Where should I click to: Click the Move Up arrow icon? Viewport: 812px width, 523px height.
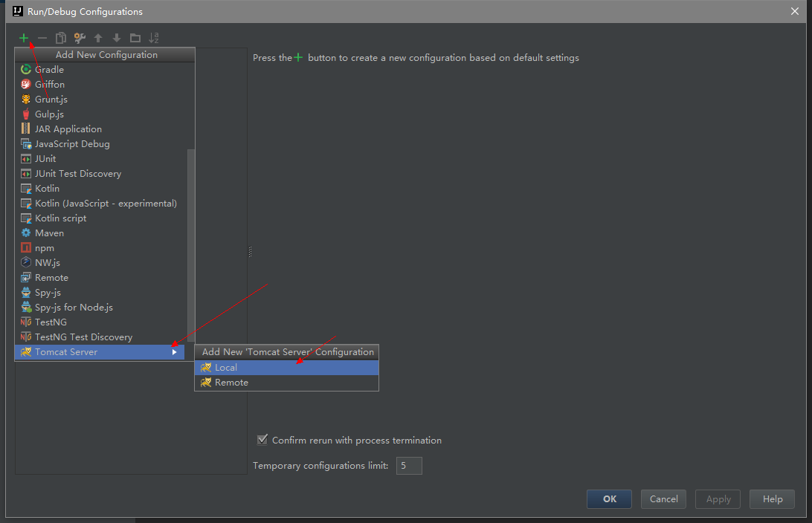tap(98, 38)
